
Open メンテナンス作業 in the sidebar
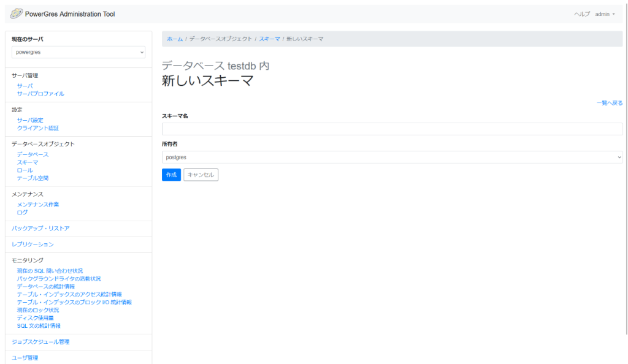coord(37,205)
